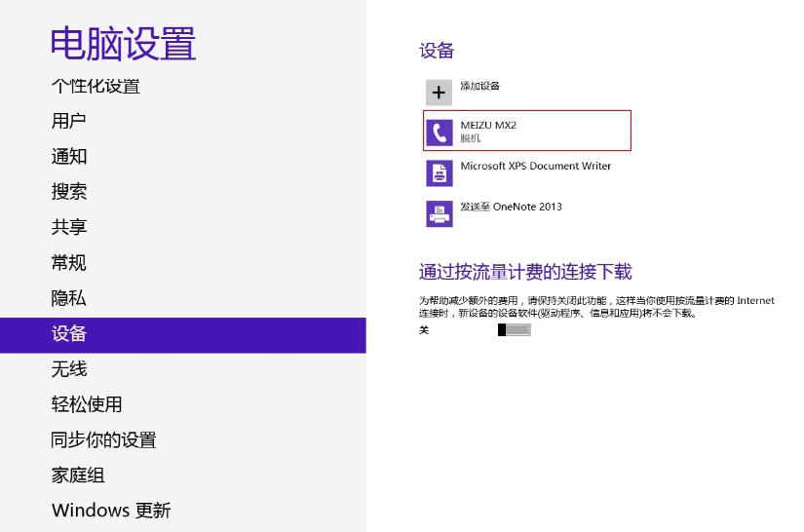Open 常规 settings
This screenshot has width=804, height=532.
[x=69, y=262]
